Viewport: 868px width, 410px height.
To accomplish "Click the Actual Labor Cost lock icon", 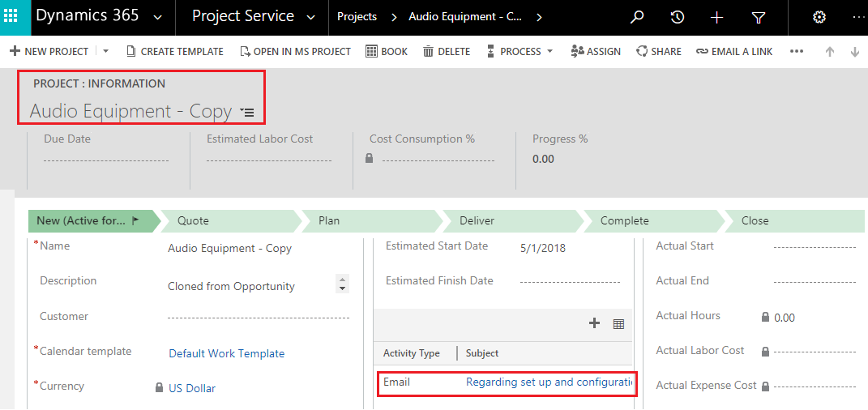I will (x=766, y=352).
